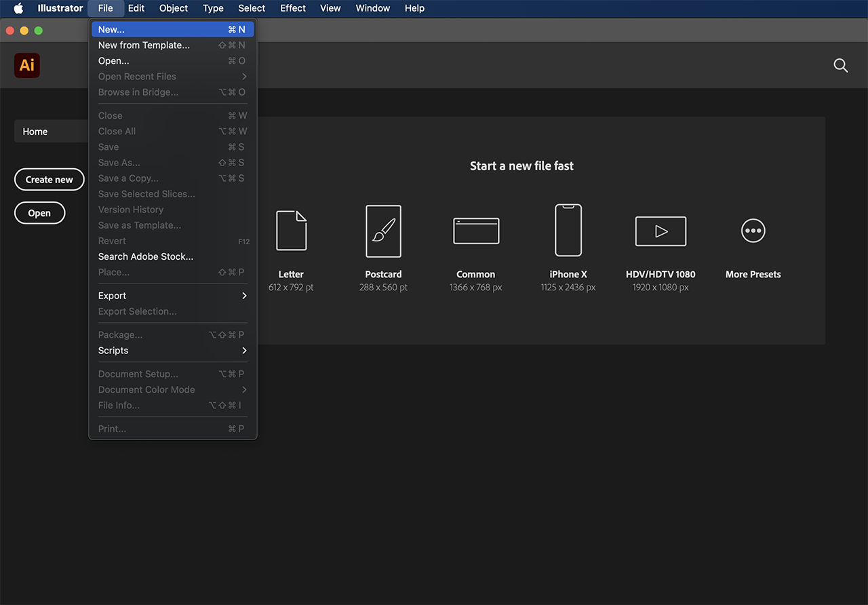Choose Open... in the File menu
The width and height of the screenshot is (868, 605).
coord(173,61)
